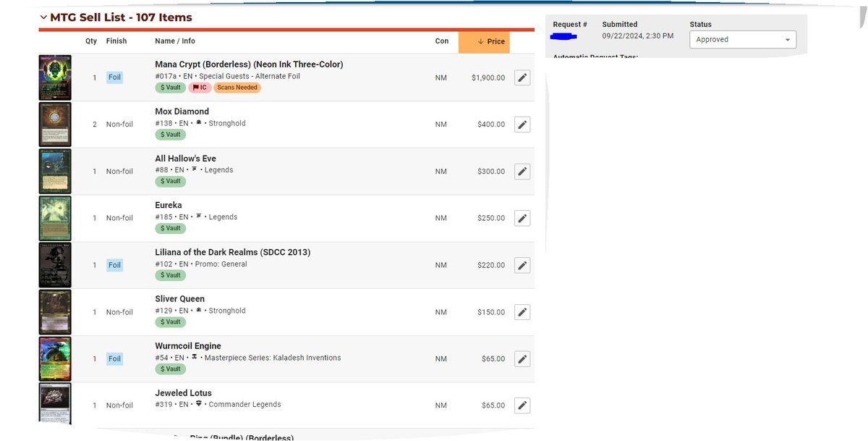The height and width of the screenshot is (441, 868).
Task: Click the $400.00 price of Mox Diamond
Action: 491,125
